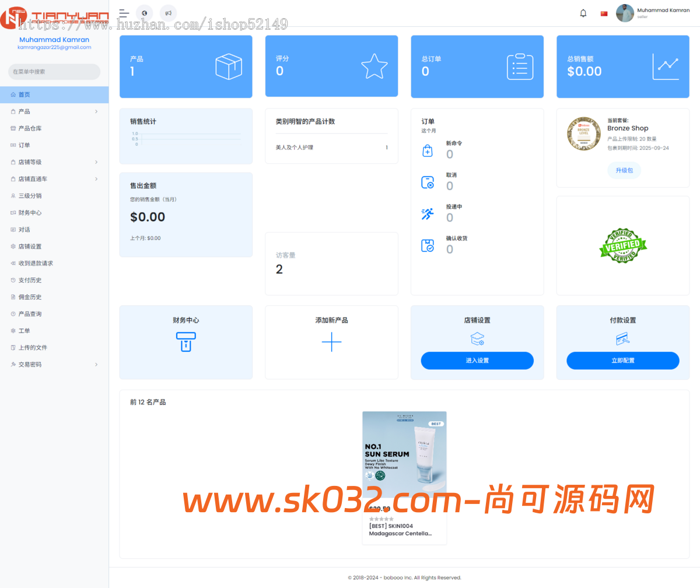Click the 进入设置 button
700x588 pixels.
pyautogui.click(x=477, y=360)
